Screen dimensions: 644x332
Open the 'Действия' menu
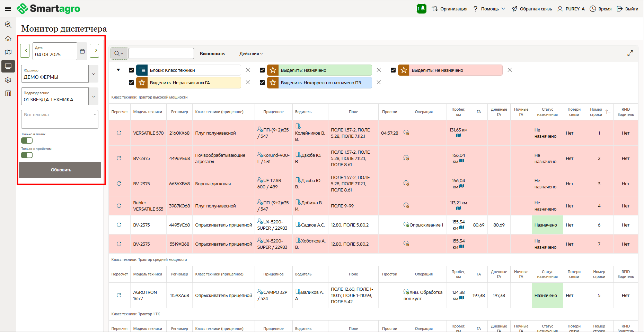click(251, 54)
